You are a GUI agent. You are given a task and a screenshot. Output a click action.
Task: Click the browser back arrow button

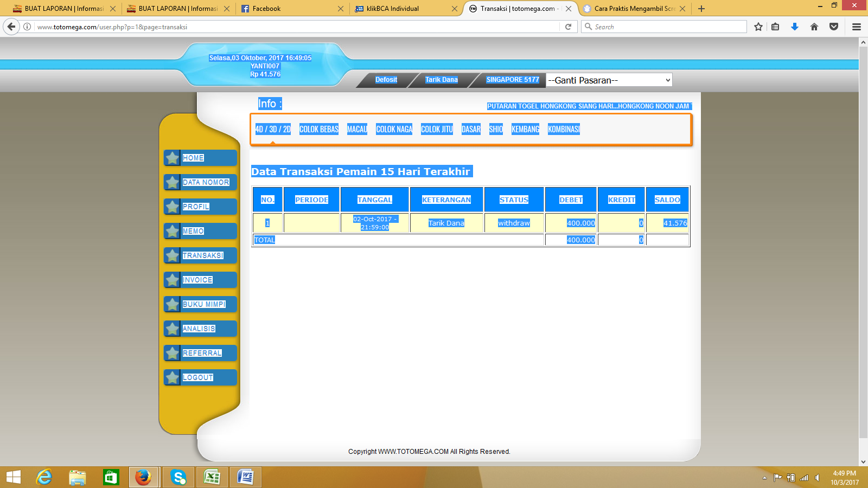click(x=11, y=27)
